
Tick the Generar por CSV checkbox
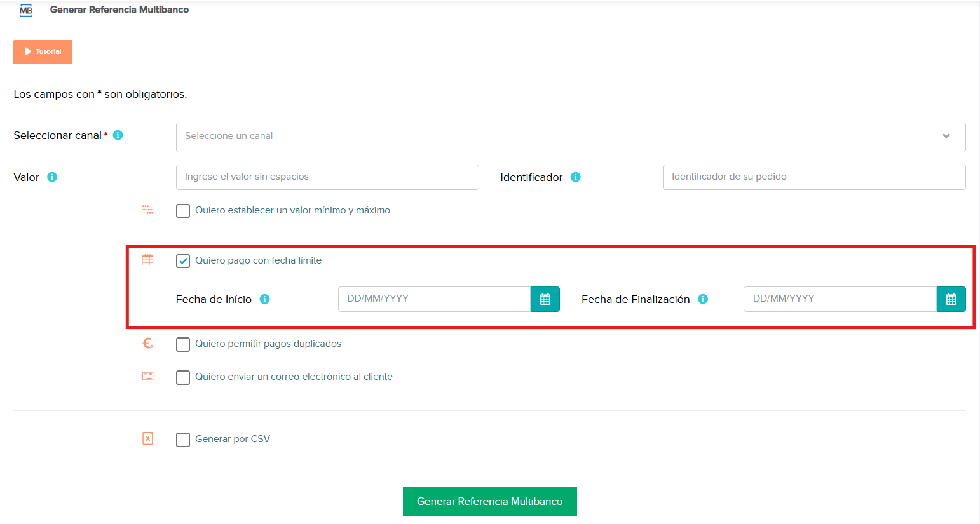point(183,440)
